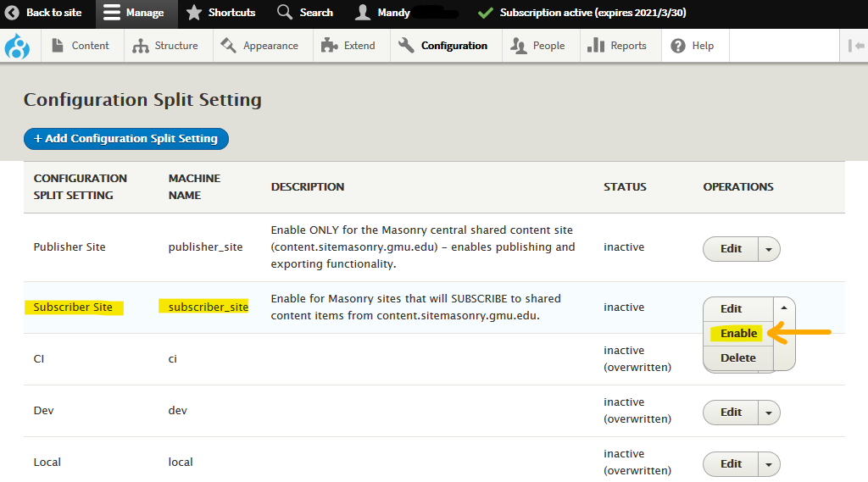Click the Structure hierarchy icon
The image size is (868, 482).
(x=141, y=46)
